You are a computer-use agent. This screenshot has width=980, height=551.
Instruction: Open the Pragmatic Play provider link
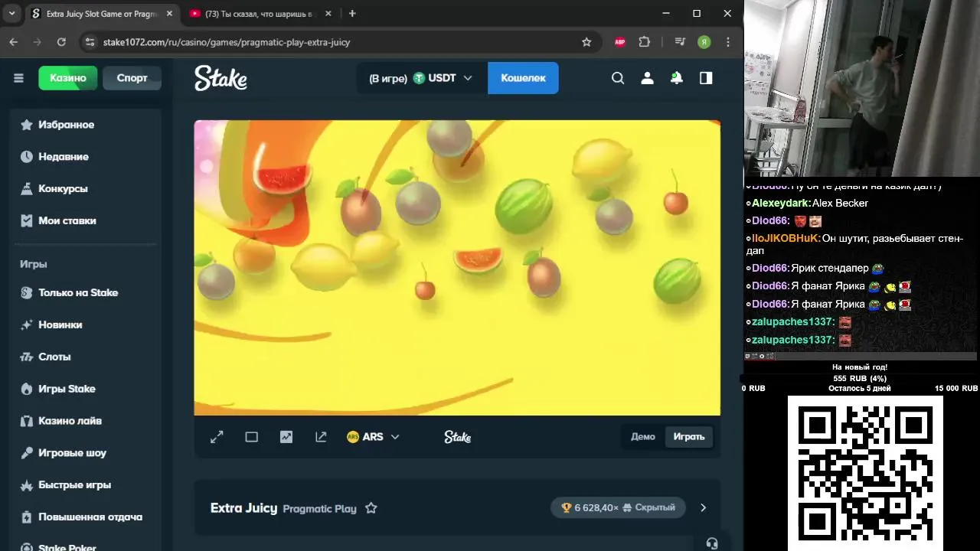319,509
